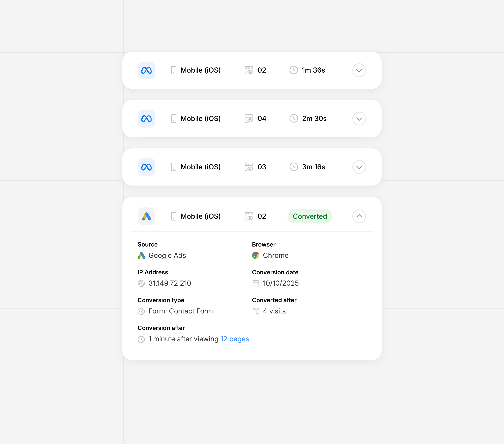504x444 pixels.
Task: Expand the 3m 16s visit card
Action: [359, 167]
